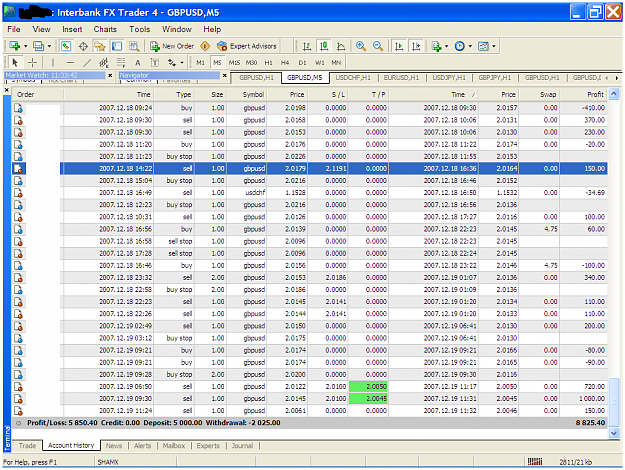
Task: Select the Arrows drawing tool icon
Action: (x=172, y=63)
